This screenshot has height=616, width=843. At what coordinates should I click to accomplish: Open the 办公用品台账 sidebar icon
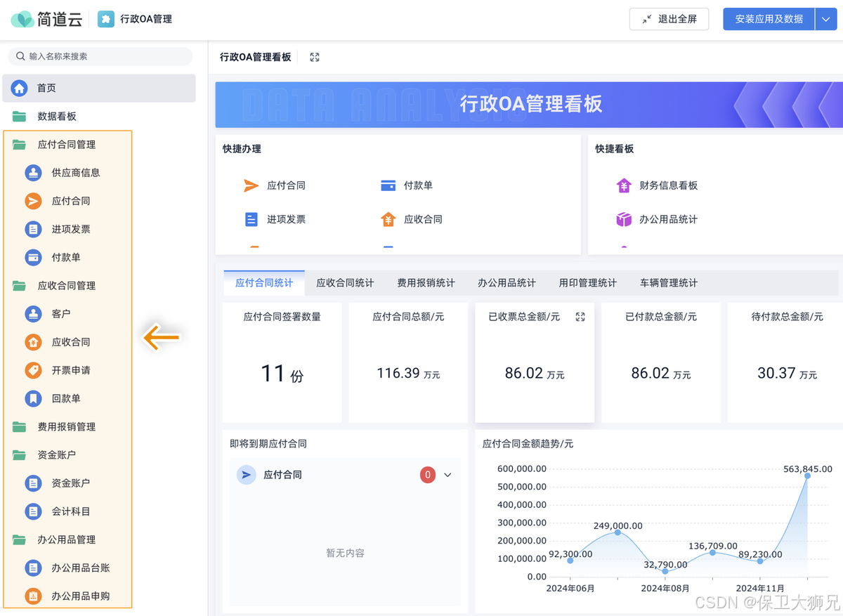pos(33,568)
